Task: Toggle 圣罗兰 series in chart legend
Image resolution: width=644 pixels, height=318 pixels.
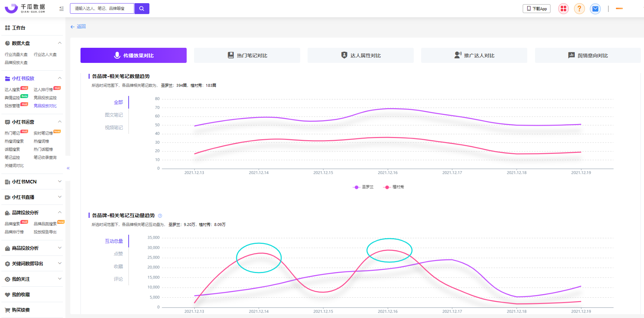Action: pyautogui.click(x=363, y=187)
